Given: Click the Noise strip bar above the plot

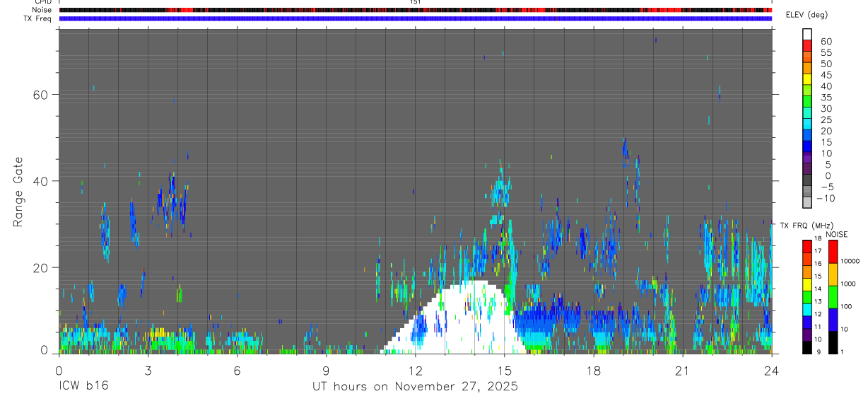Looking at the screenshot, I should point(416,11).
